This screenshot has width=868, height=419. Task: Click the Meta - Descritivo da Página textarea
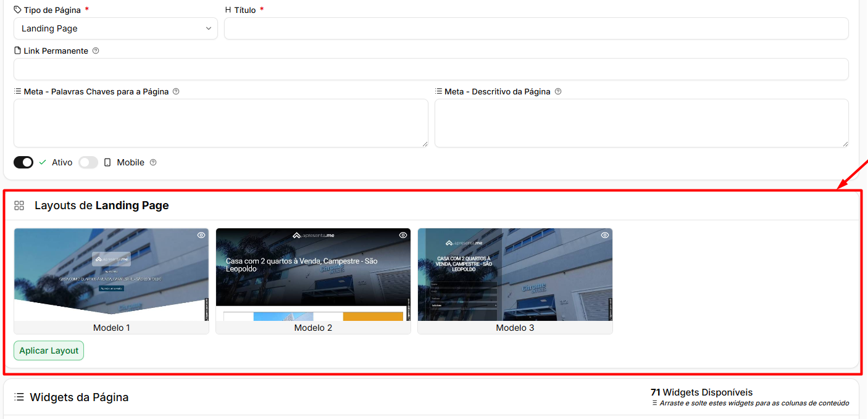click(x=641, y=123)
